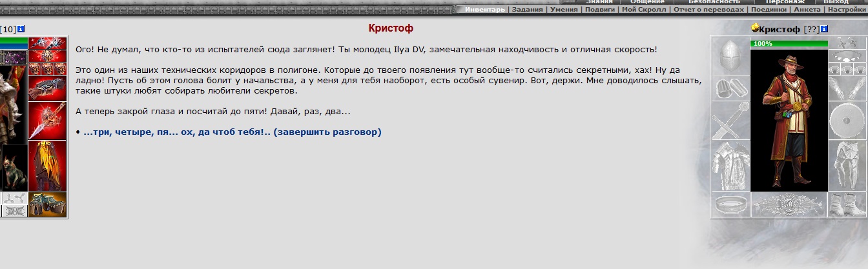Select Кристоф's empty necklace slot
Screen dimensions: 868x269
click(x=847, y=57)
